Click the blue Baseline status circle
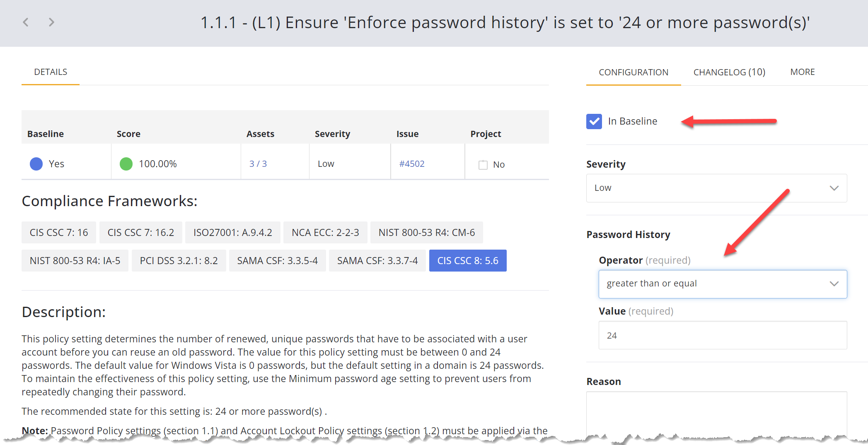The image size is (868, 445). click(x=36, y=164)
